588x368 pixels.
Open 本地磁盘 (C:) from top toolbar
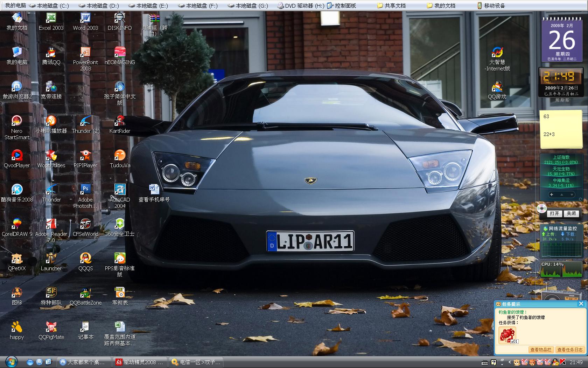coord(49,6)
